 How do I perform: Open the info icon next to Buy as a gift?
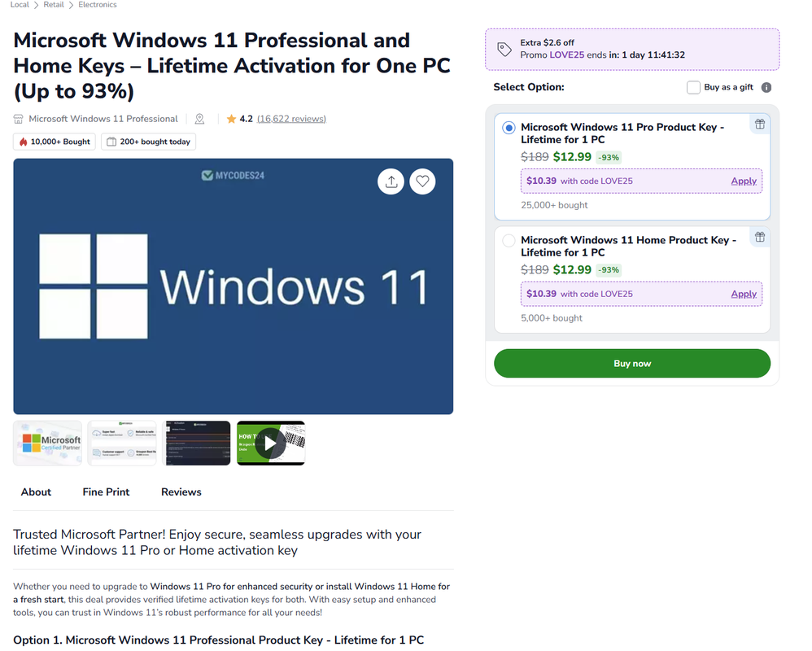click(x=766, y=88)
